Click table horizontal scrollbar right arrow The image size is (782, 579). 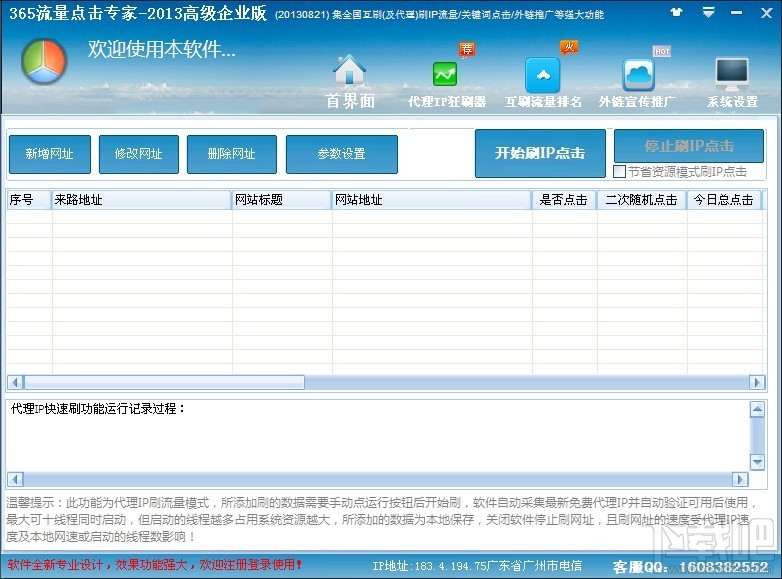coord(757,383)
